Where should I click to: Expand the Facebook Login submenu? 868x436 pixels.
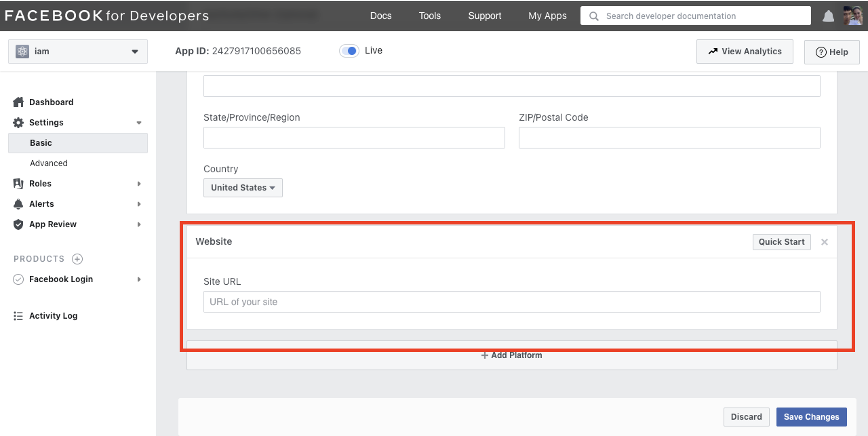click(139, 279)
